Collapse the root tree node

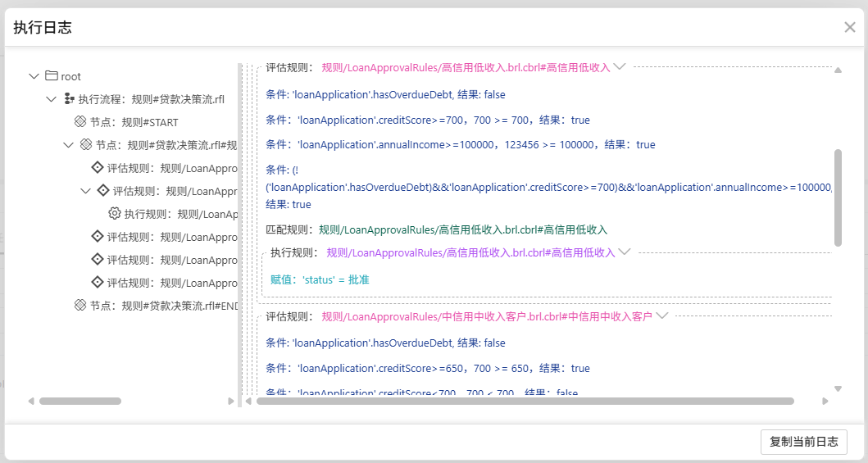point(34,76)
